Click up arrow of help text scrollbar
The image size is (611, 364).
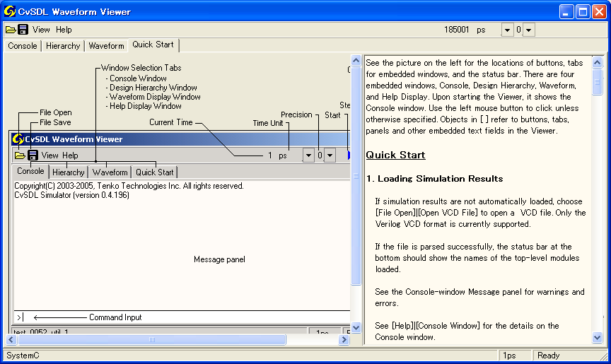tap(598, 62)
